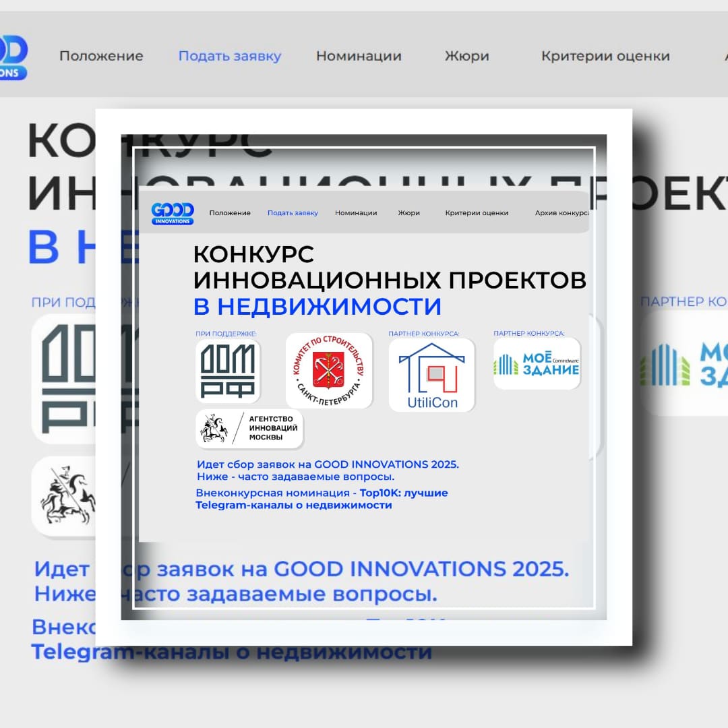Click large background text заявок на GOOD INNOVATIONS 2025
This screenshot has width=728, height=728.
363,569
